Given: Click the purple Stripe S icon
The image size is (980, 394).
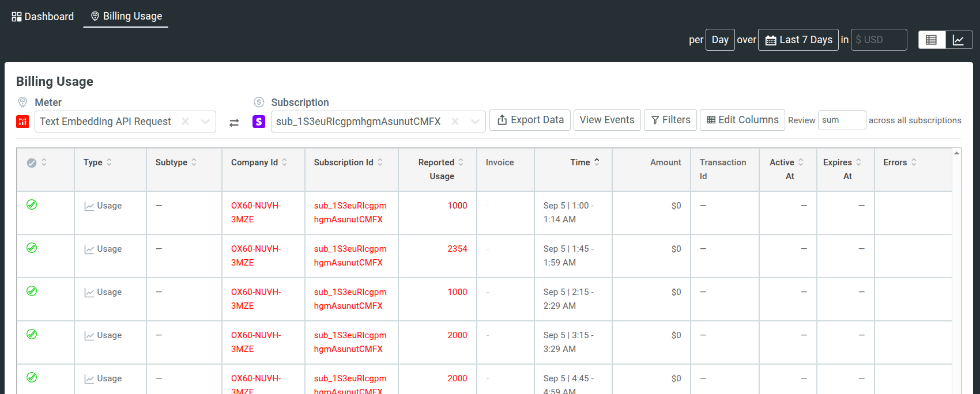Looking at the screenshot, I should click(259, 122).
